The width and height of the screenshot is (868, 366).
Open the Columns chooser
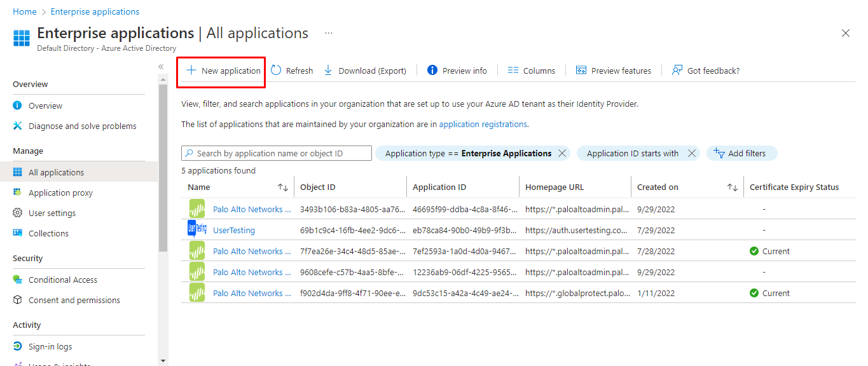pyautogui.click(x=532, y=71)
